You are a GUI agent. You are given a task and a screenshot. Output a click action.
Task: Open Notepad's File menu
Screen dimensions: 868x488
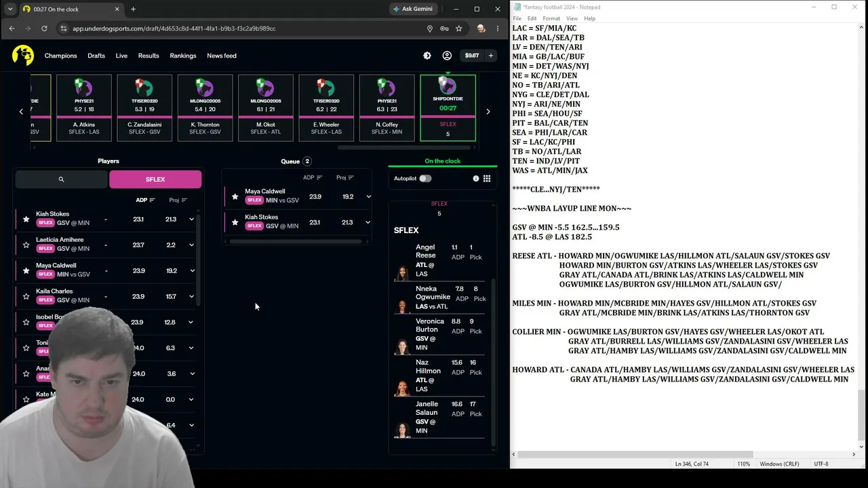click(x=517, y=18)
